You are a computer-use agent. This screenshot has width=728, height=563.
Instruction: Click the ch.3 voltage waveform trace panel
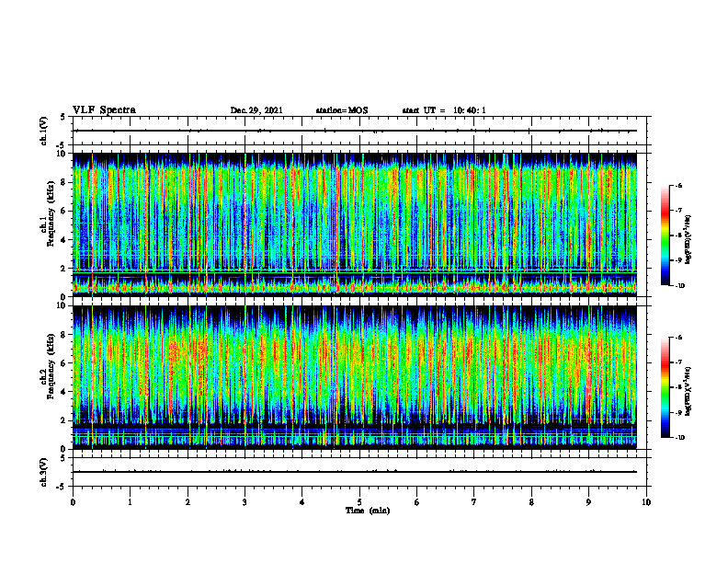[x=359, y=472]
